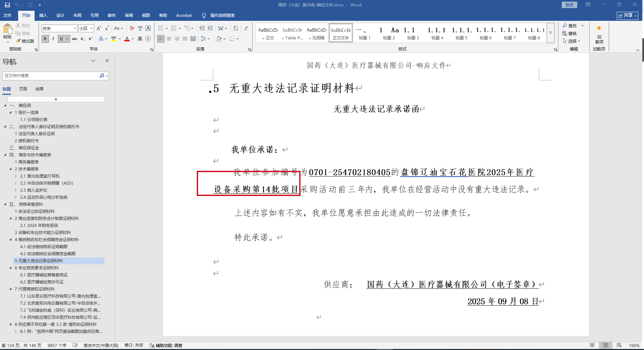This screenshot has height=350, width=644.
Task: Click the Format Painter (格式刷) brush
Action: 25,41
